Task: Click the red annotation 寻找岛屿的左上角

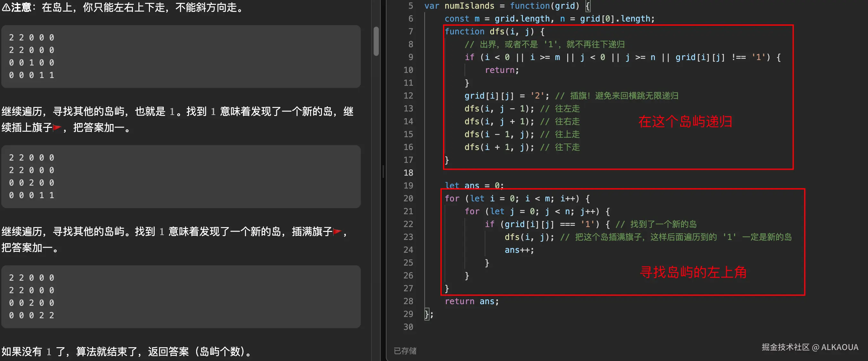Action: tap(693, 272)
